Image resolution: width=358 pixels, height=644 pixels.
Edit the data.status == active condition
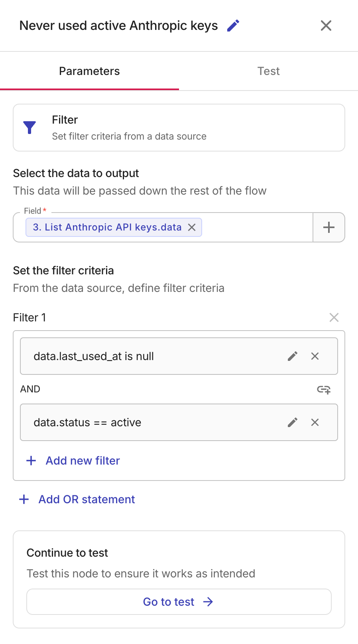[x=293, y=422]
